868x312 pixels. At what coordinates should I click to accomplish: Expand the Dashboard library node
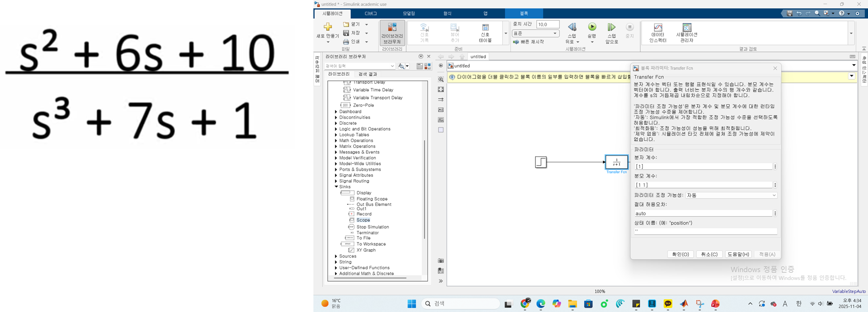pyautogui.click(x=336, y=112)
